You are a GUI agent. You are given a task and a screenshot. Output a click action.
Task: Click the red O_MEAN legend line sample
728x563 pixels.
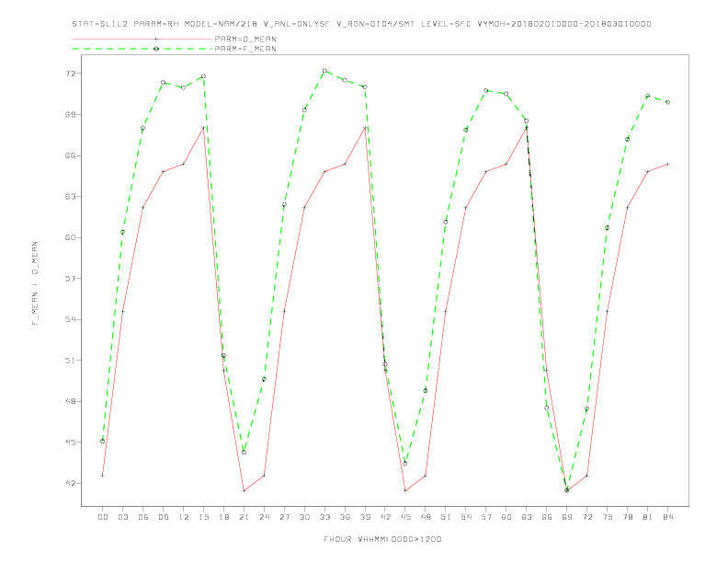(142, 39)
